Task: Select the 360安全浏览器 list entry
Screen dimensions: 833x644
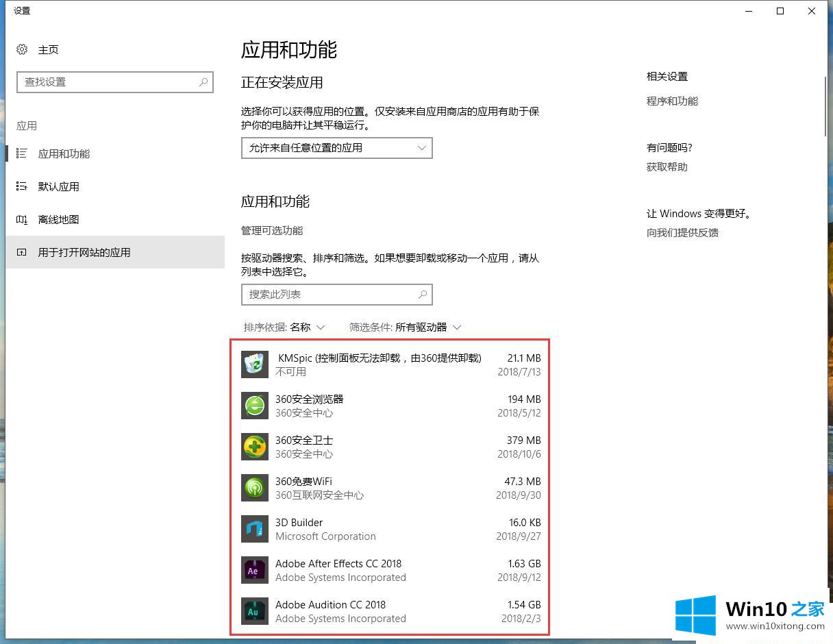Action: point(390,406)
